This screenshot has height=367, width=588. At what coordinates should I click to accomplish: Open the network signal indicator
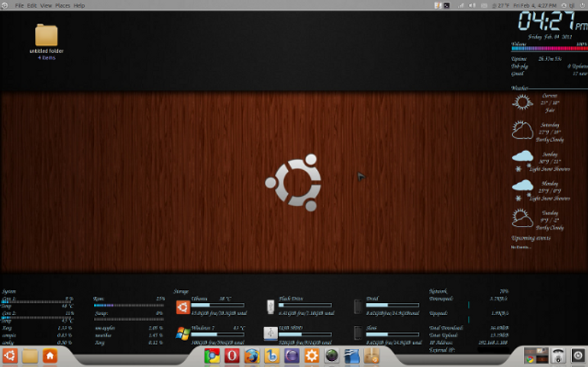pos(460,5)
